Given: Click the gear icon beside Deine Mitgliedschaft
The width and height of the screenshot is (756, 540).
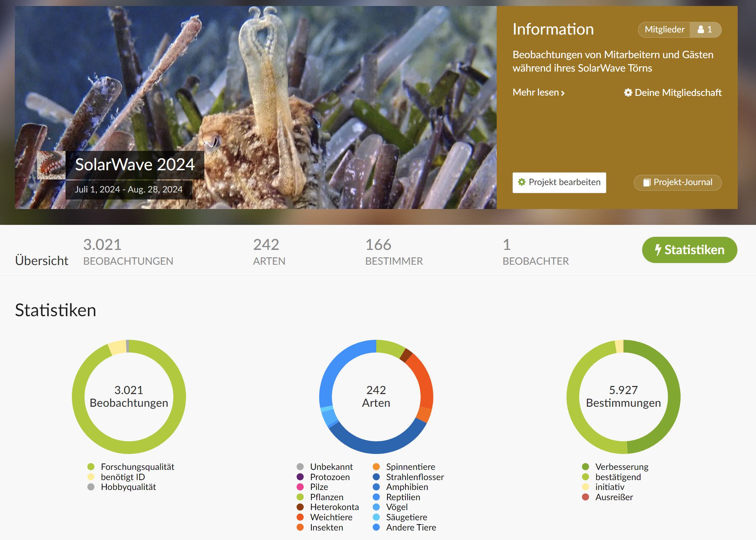Looking at the screenshot, I should pyautogui.click(x=628, y=93).
